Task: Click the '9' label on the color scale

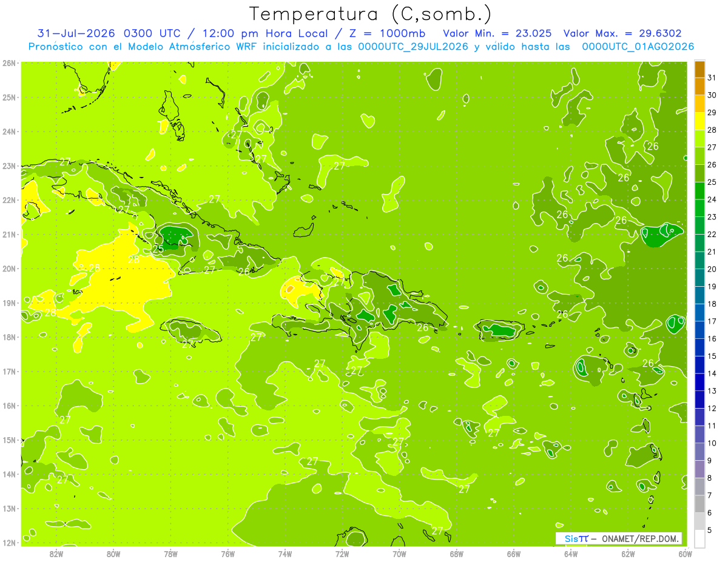Action: (709, 460)
